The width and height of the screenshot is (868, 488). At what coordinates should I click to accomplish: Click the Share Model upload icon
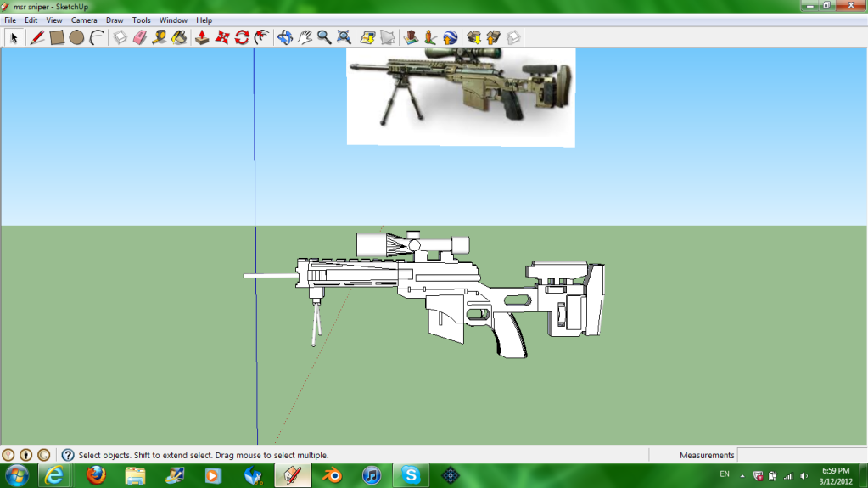pos(493,37)
